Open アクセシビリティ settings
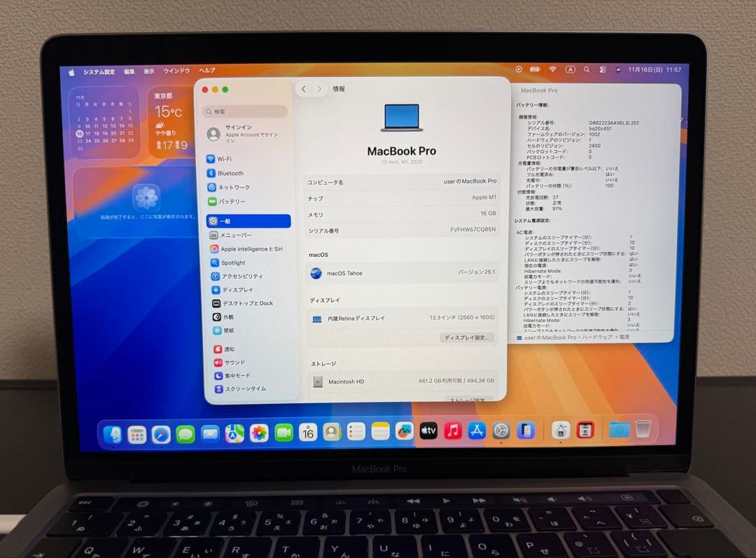Viewport: 756px width, 558px height. [241, 276]
